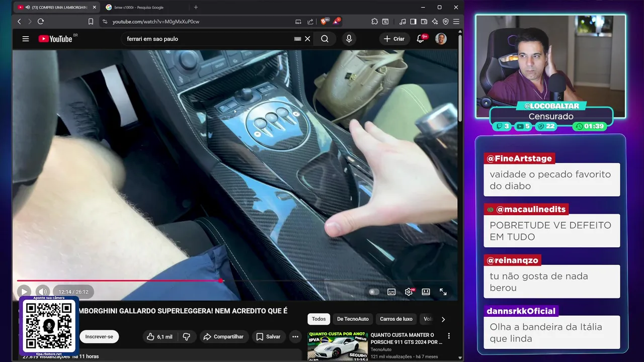Run search with the magnifier button
The image size is (644, 362).
[x=325, y=39]
